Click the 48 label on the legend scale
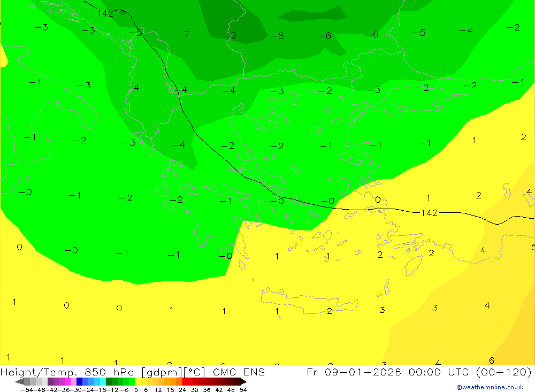The height and width of the screenshot is (392, 535). [231, 390]
